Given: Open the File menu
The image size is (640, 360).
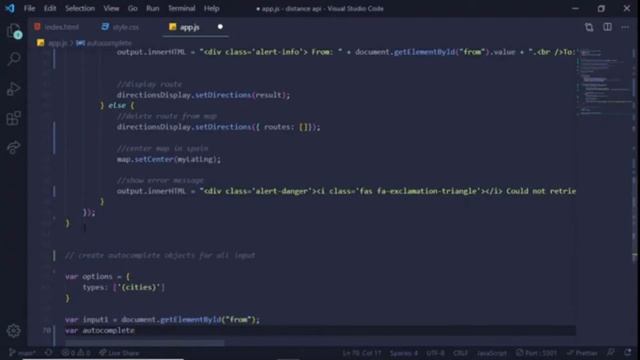Looking at the screenshot, I should point(29,8).
